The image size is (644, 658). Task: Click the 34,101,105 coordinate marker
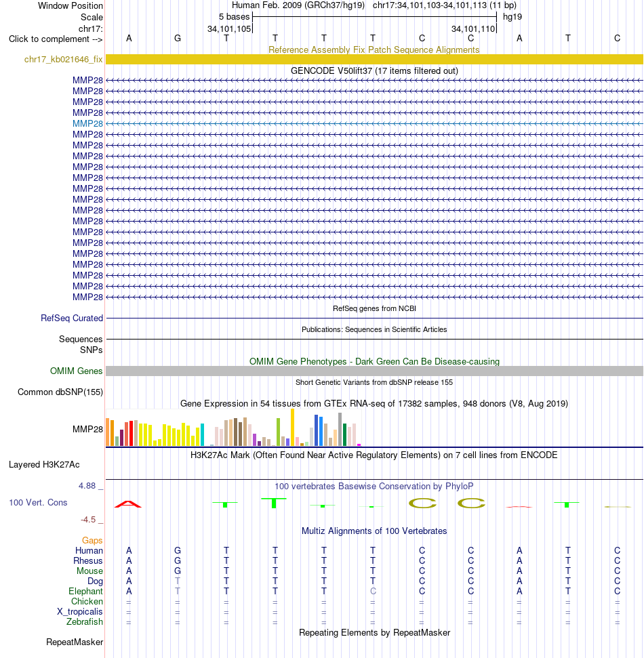pos(229,28)
